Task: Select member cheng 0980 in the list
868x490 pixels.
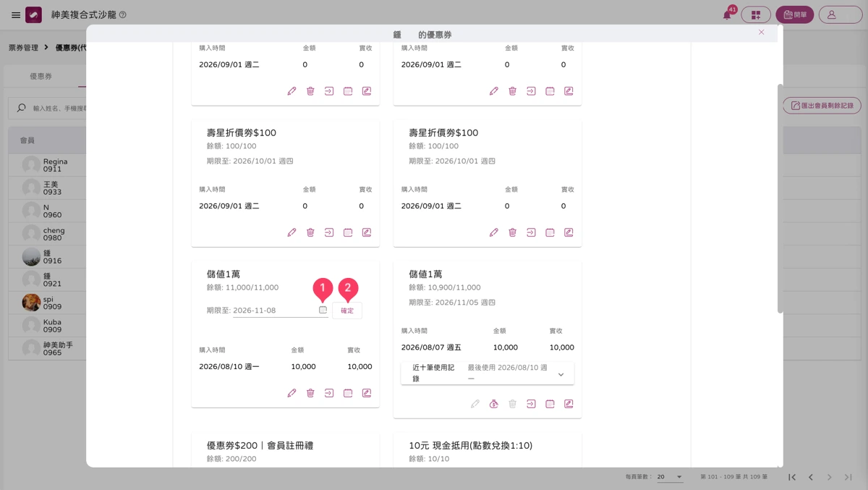Action: [x=47, y=234]
